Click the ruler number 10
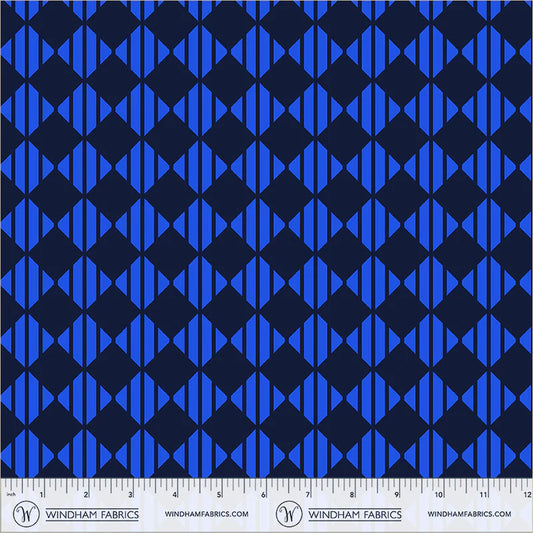 439,495
